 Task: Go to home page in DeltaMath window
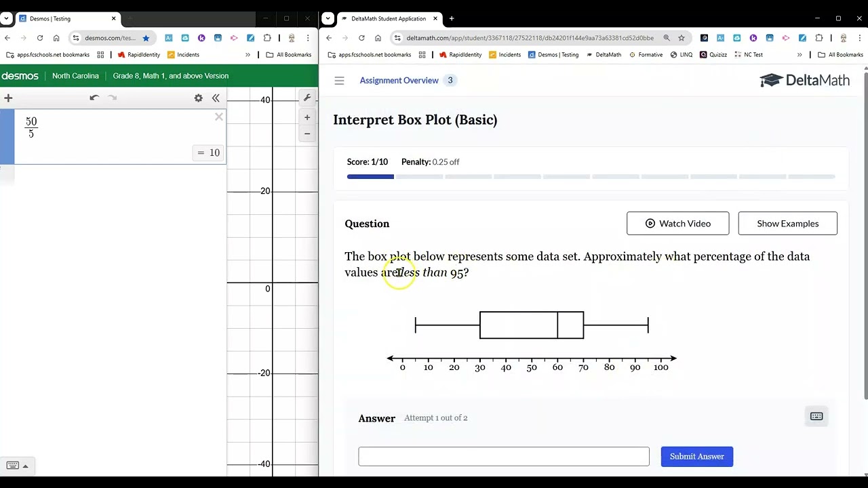(x=378, y=38)
